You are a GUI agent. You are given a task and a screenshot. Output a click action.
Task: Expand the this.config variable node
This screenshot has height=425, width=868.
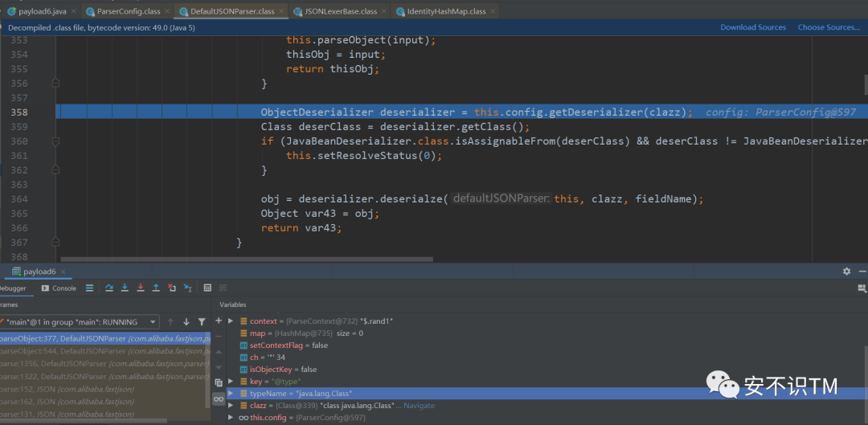231,418
